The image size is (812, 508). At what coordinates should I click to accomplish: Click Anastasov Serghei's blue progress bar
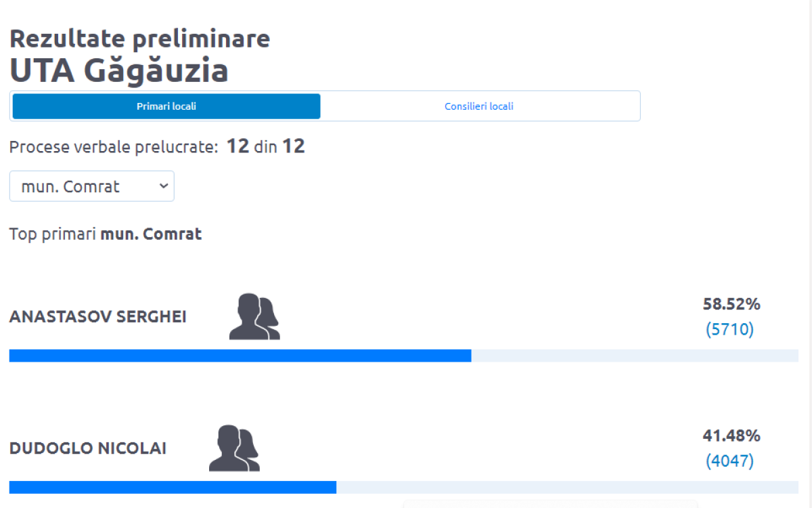pos(240,356)
